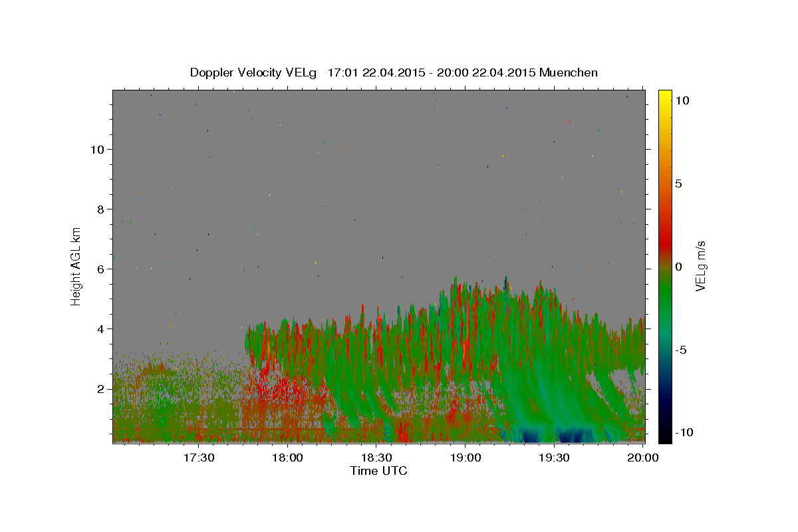The image size is (798, 532).
Task: Click the colorbar label '-5'
Action: (x=681, y=350)
